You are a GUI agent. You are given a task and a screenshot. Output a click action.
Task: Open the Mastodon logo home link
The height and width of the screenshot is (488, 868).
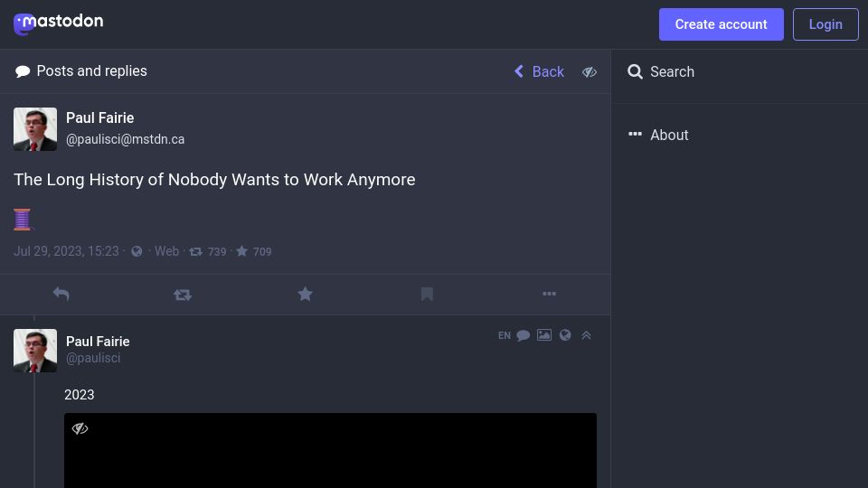click(x=58, y=23)
